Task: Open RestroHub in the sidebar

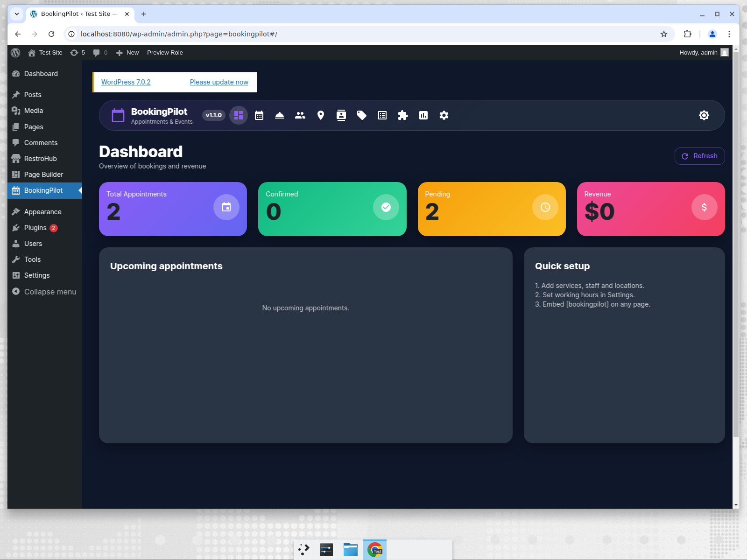Action: tap(45, 159)
